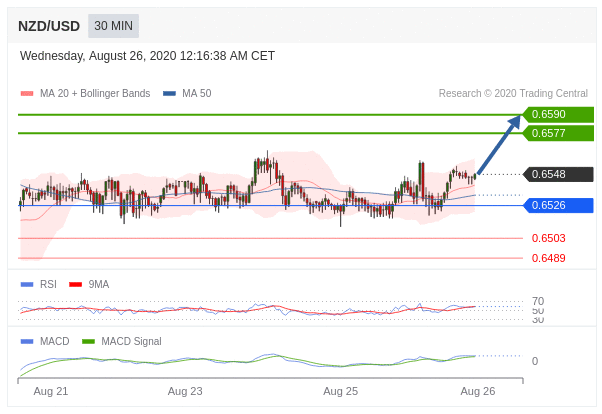602x414 pixels.
Task: Click the Aug 26 date axis label
Action: coord(478,391)
